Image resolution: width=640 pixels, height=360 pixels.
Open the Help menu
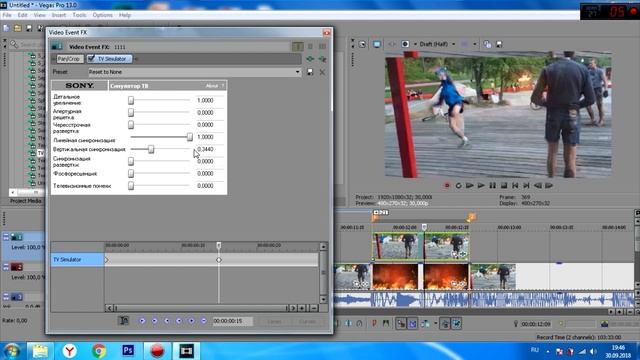[x=125, y=15]
